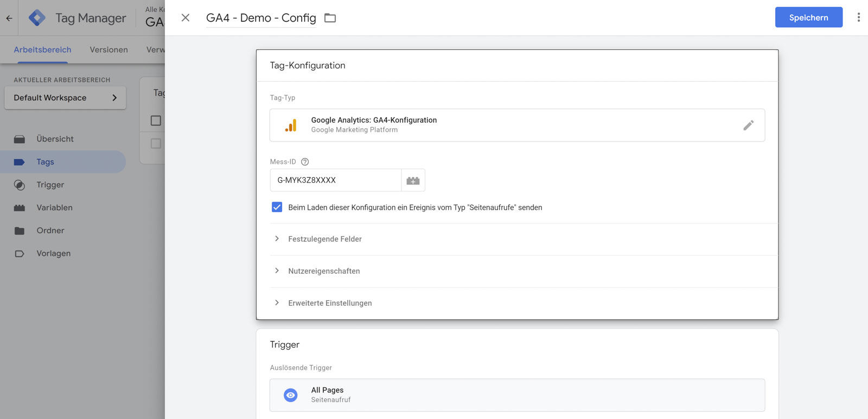Click the Seitenaufruf text under All Pages
Screen dimensions: 868x419
[x=331, y=400]
